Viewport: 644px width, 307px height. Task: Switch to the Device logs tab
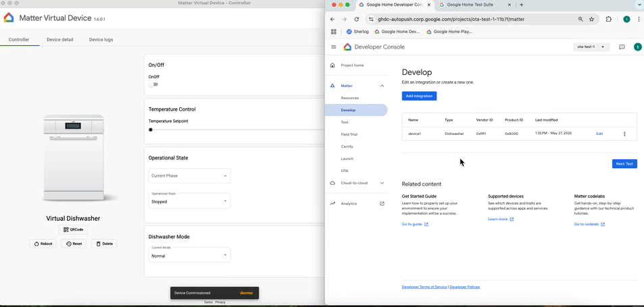pyautogui.click(x=101, y=40)
